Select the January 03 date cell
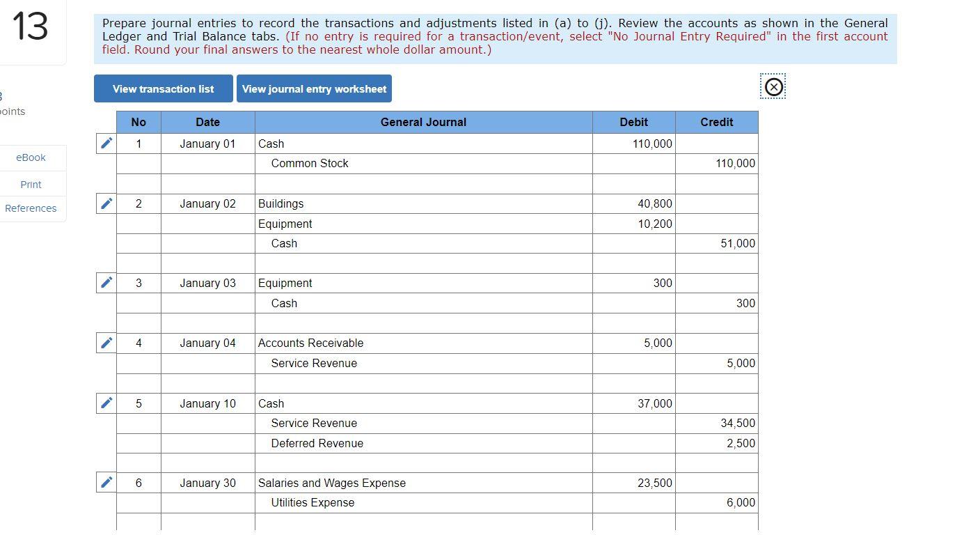Viewport: 980px width, 535px height. tap(208, 283)
